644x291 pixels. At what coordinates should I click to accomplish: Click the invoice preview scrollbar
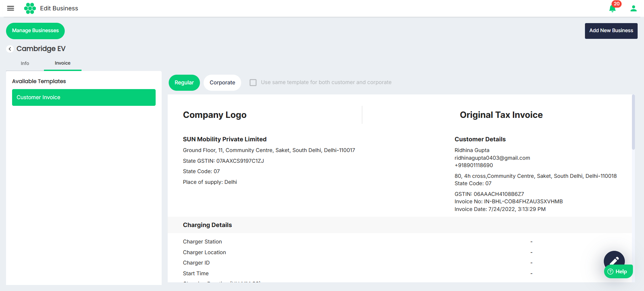pos(633,122)
